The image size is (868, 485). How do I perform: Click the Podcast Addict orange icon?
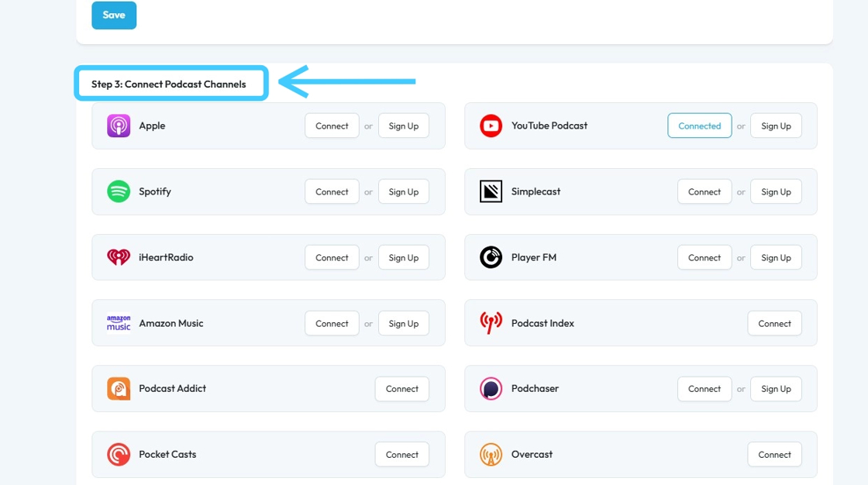point(119,389)
